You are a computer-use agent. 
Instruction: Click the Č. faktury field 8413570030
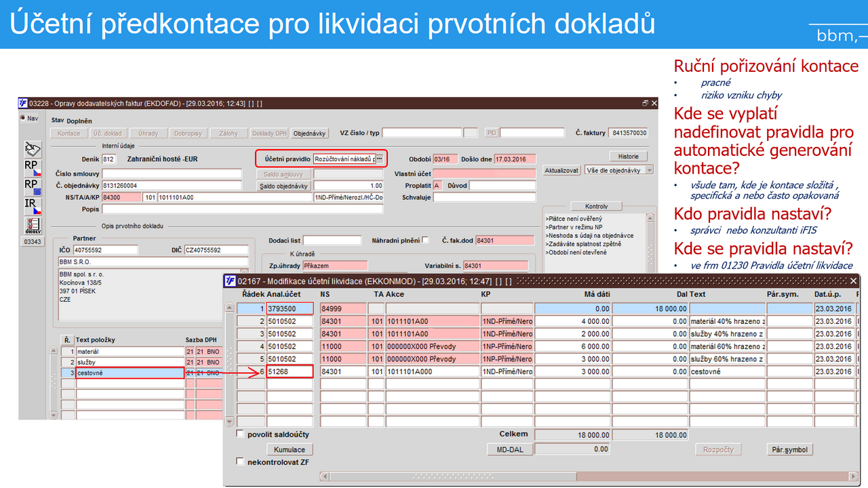(x=629, y=134)
